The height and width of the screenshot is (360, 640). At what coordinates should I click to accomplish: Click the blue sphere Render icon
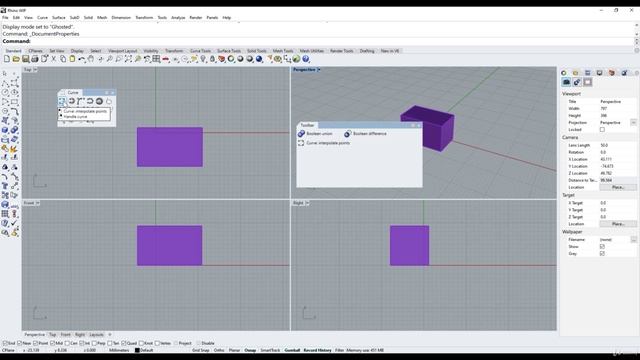(259, 59)
